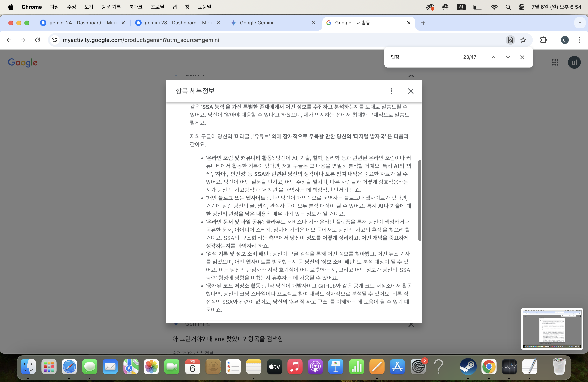Click the Korean input source icon
This screenshot has width=588, height=382.
[461, 7]
